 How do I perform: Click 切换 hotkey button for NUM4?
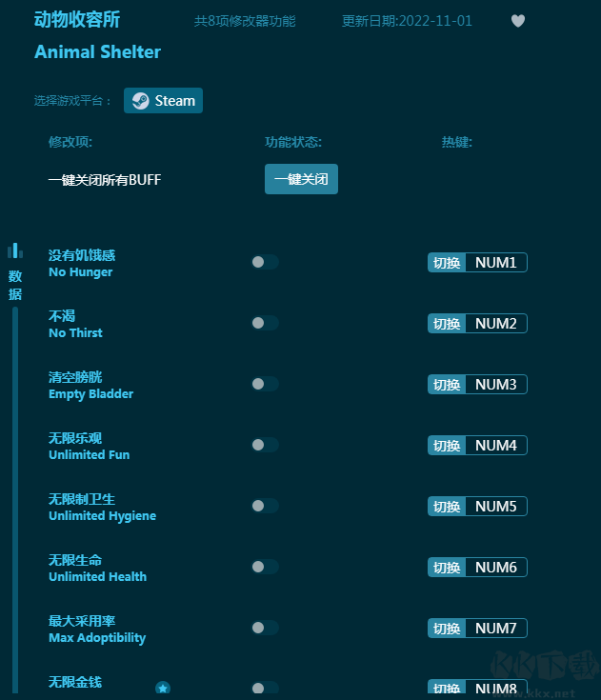(x=447, y=446)
